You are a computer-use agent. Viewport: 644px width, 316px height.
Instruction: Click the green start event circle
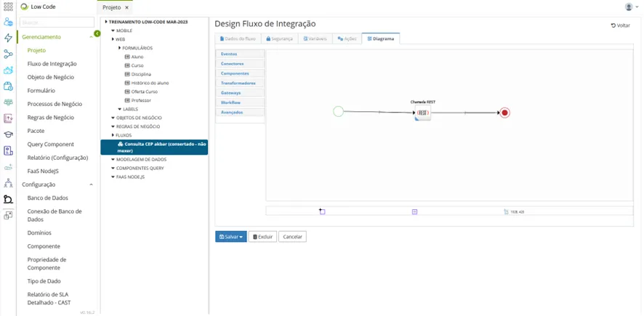pos(339,111)
